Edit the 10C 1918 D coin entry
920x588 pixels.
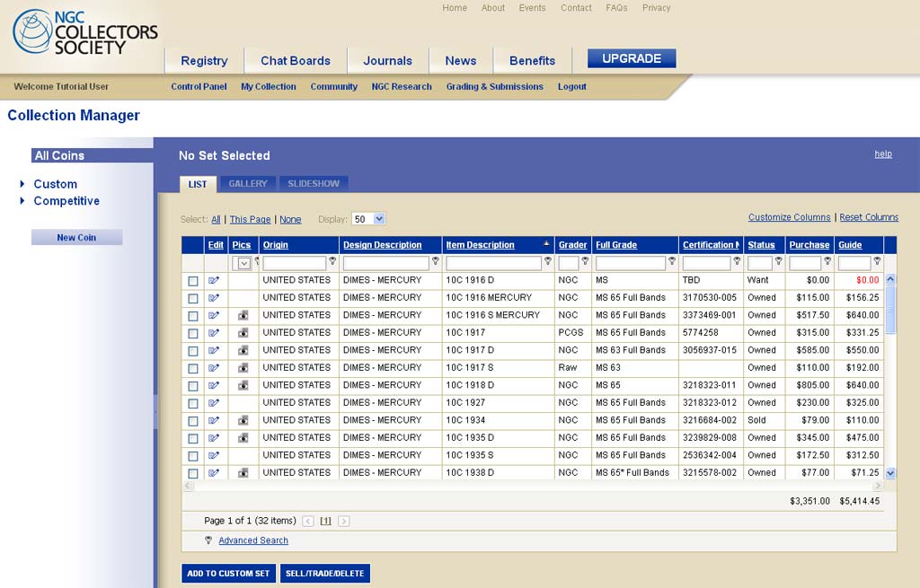(214, 386)
